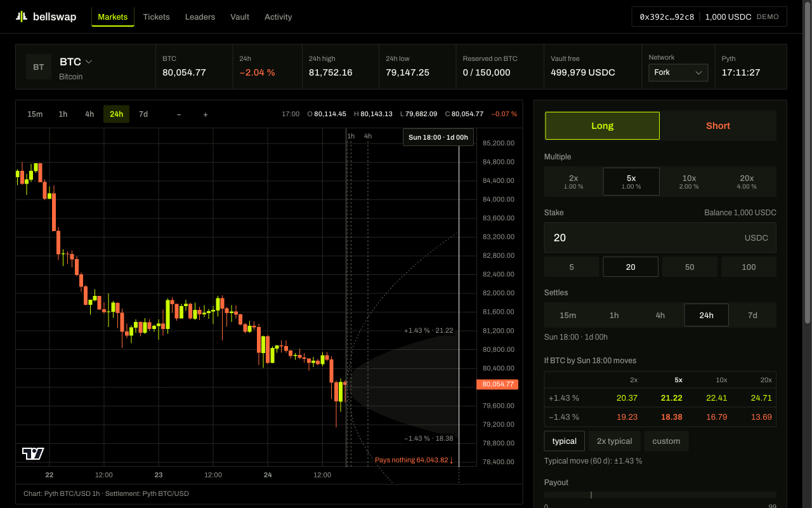Image resolution: width=812 pixels, height=508 pixels.
Task: Switch to the Leaders tab
Action: point(200,17)
